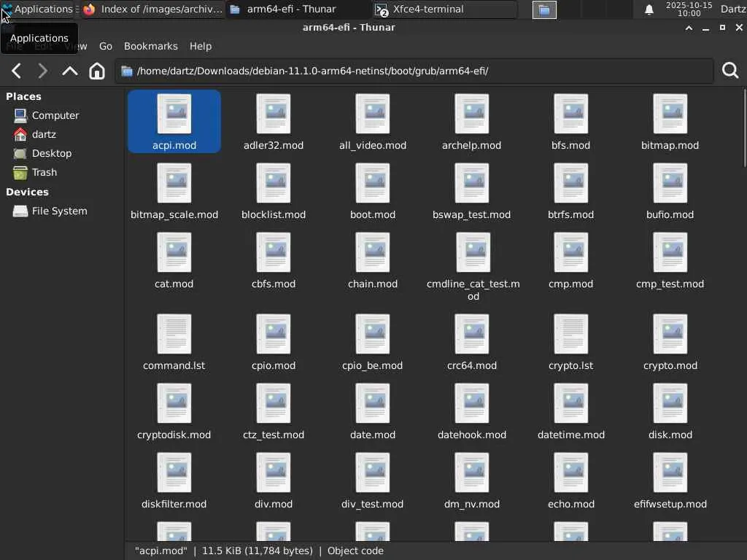Select the bswap_test.mod file name
The height and width of the screenshot is (560, 747).
tap(472, 215)
